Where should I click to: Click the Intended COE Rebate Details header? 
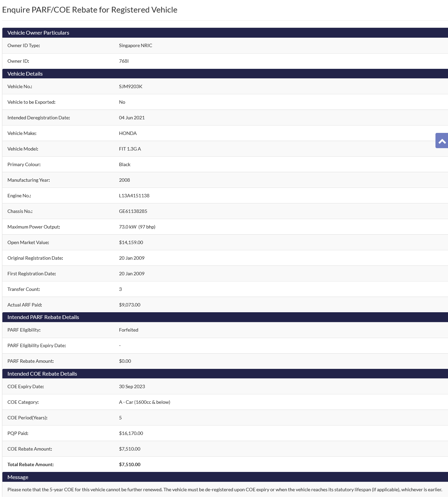click(42, 374)
